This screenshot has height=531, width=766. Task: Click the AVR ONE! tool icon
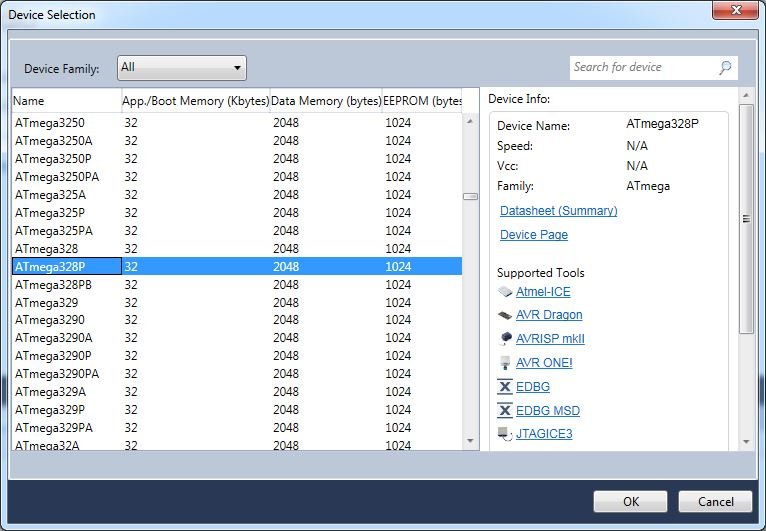pyautogui.click(x=505, y=363)
